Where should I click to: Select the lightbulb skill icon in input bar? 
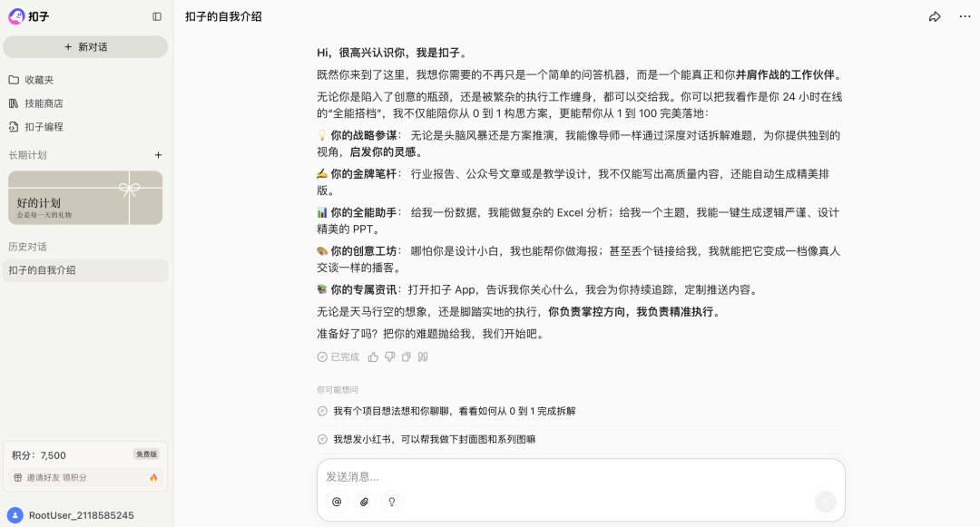391,501
